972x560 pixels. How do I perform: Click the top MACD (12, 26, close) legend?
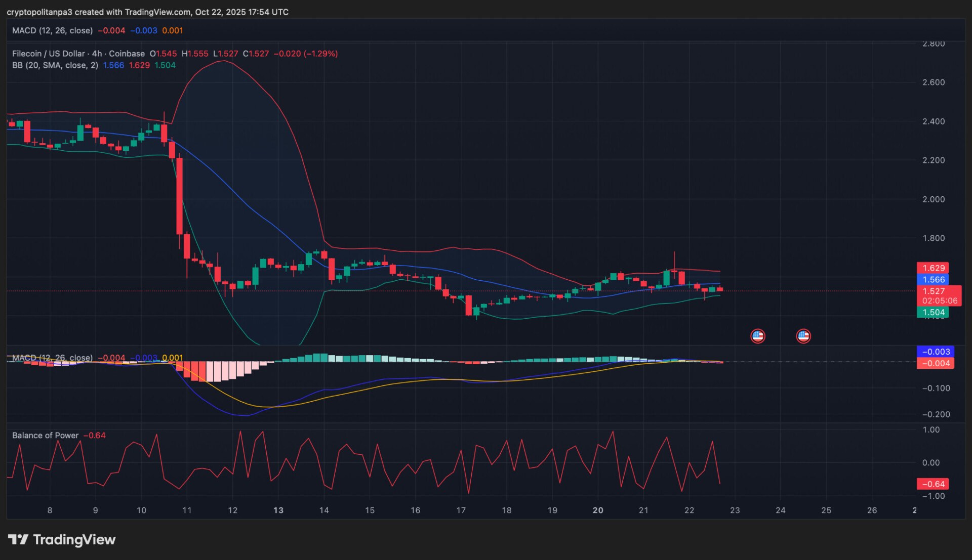click(x=52, y=30)
